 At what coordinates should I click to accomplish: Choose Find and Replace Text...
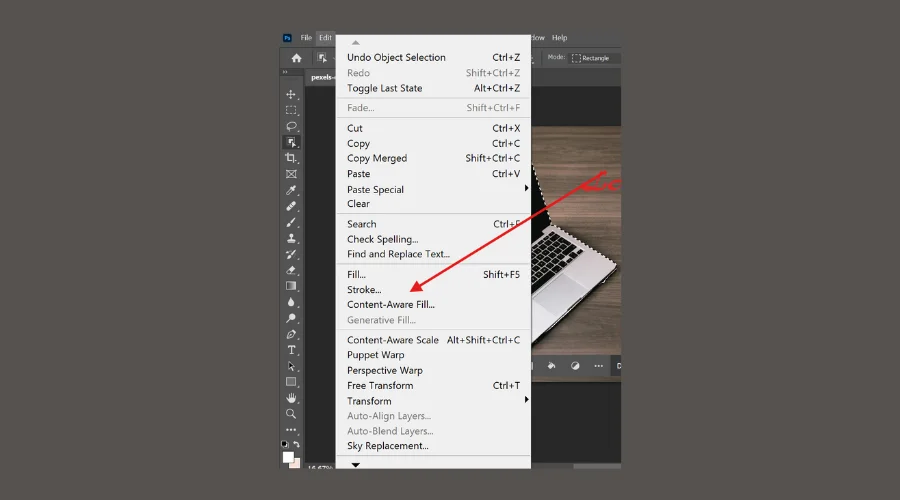coord(433,254)
